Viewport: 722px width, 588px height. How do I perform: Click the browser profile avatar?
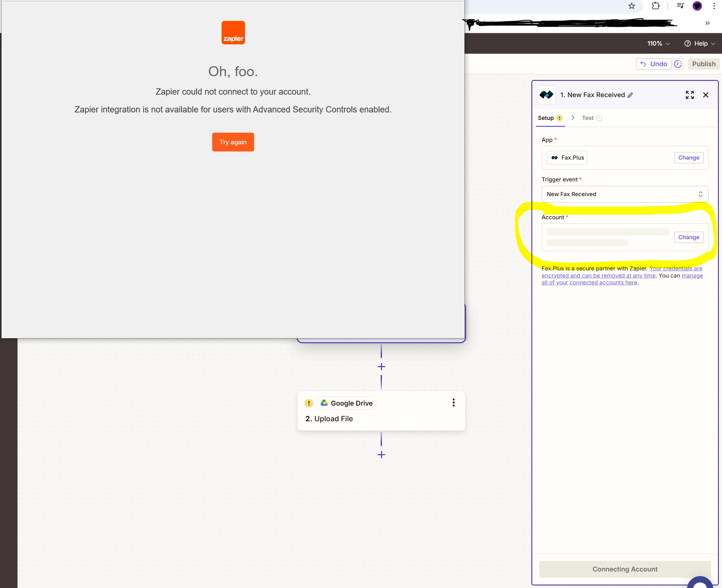coord(697,6)
